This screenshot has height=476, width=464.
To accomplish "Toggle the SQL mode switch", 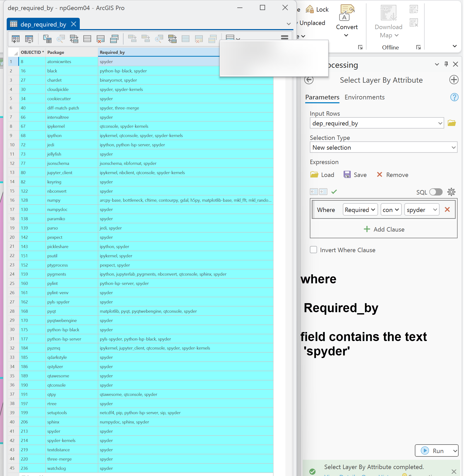I will coord(436,192).
